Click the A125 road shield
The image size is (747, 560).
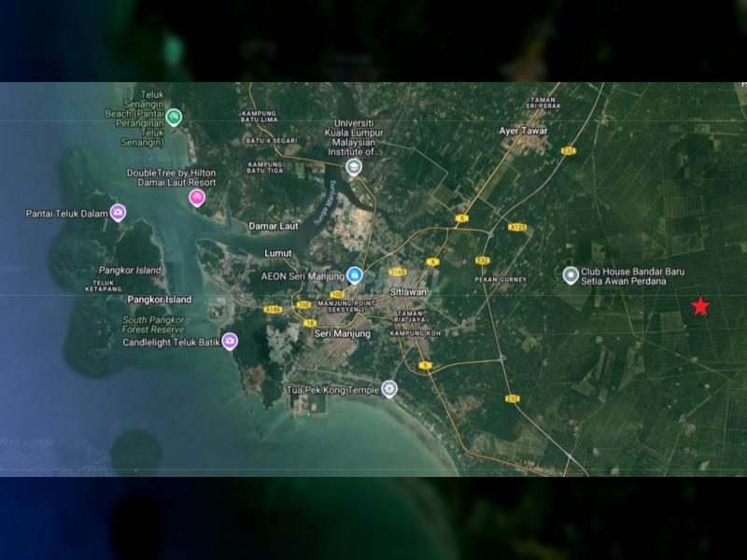[519, 227]
